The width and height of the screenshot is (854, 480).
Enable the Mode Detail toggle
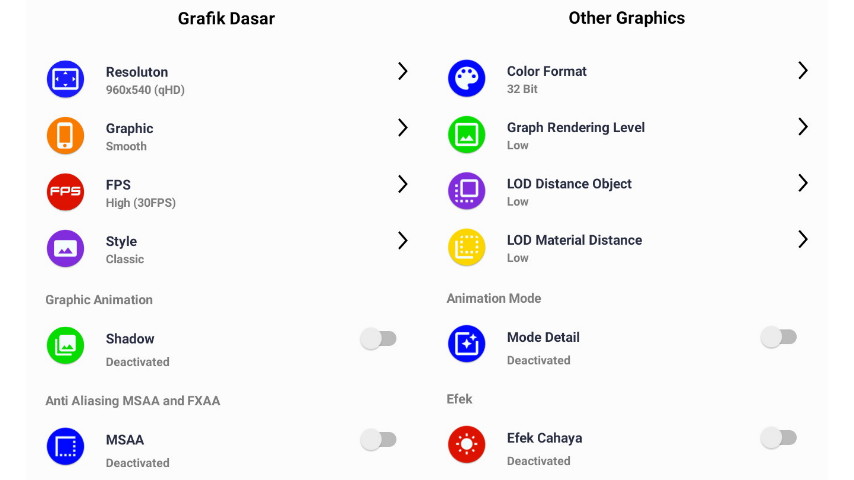pos(779,337)
